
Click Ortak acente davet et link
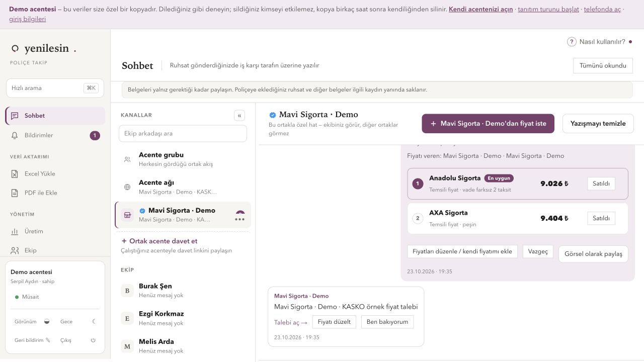coord(159,241)
